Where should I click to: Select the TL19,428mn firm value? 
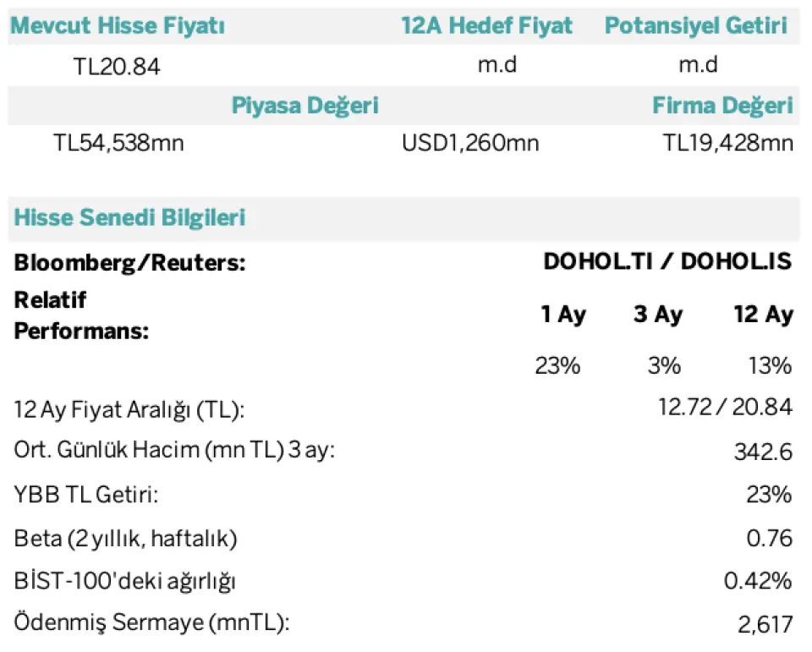point(727,143)
